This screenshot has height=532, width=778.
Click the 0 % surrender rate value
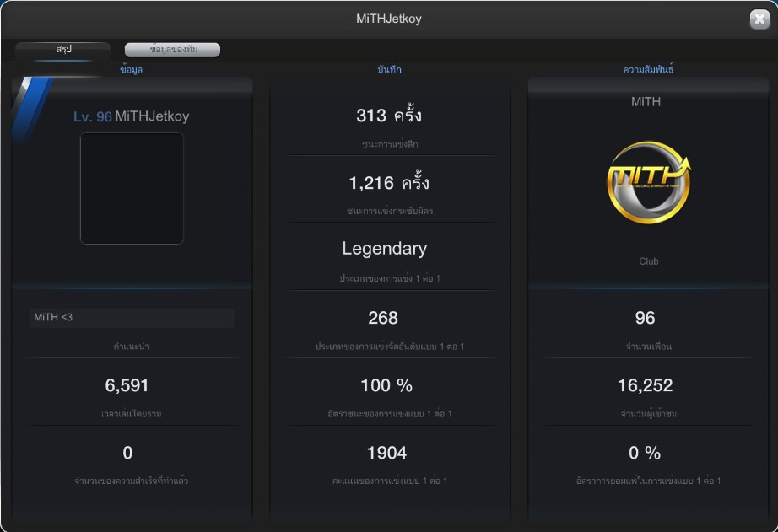tap(645, 453)
